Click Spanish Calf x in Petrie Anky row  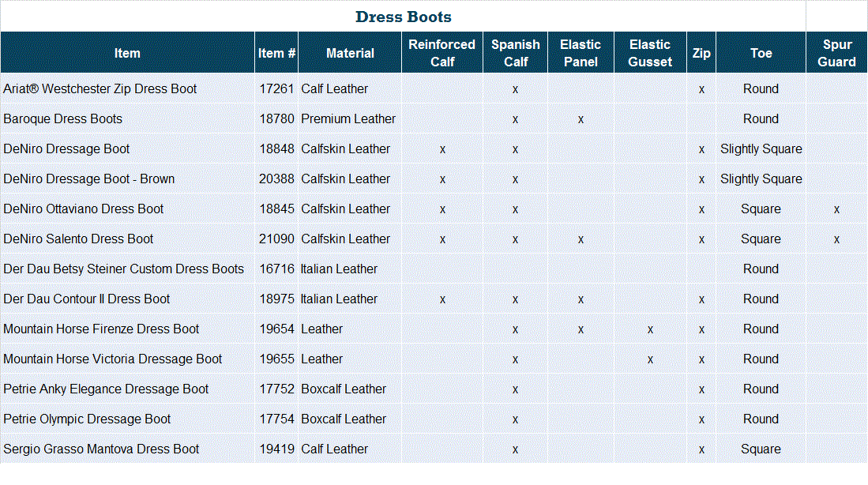(x=516, y=389)
